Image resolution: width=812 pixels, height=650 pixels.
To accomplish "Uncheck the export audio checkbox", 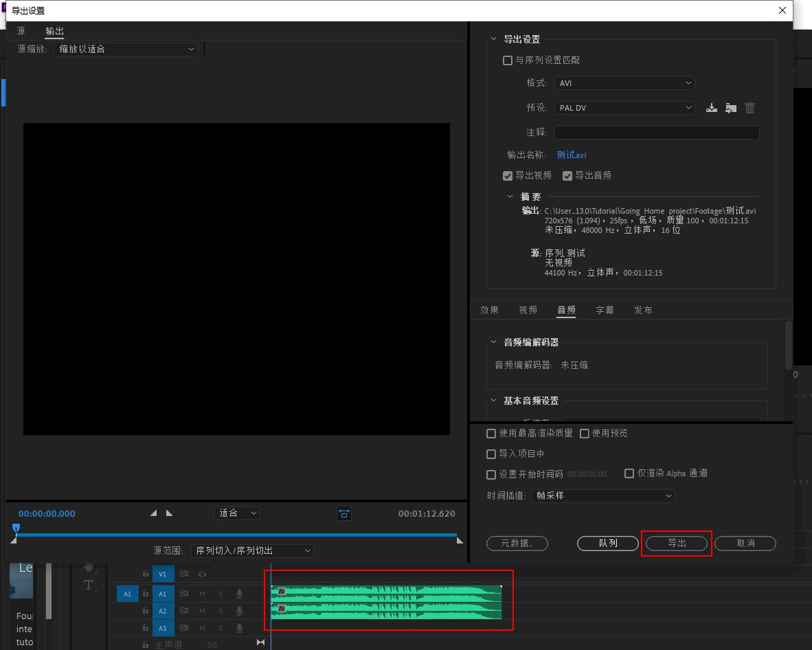I will (x=567, y=176).
